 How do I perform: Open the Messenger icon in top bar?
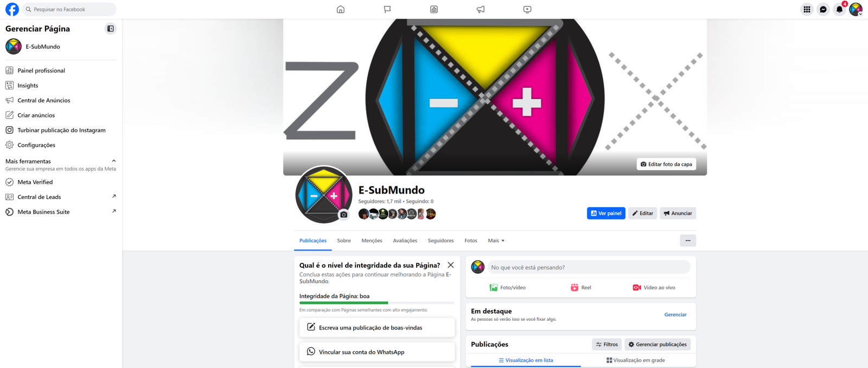coord(823,9)
